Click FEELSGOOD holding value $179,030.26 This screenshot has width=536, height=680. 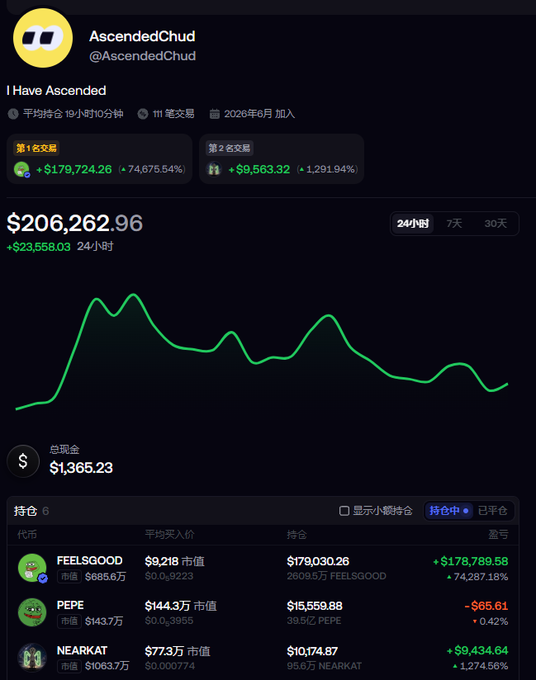tap(318, 561)
